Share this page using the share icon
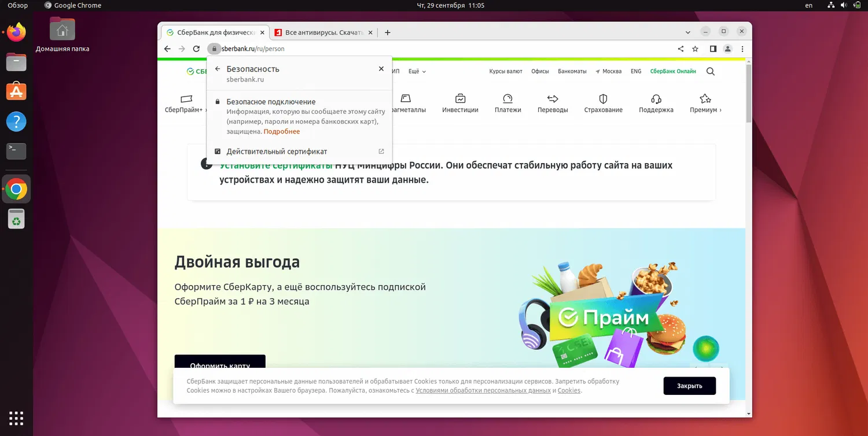Viewport: 868px width, 436px height. pos(681,49)
